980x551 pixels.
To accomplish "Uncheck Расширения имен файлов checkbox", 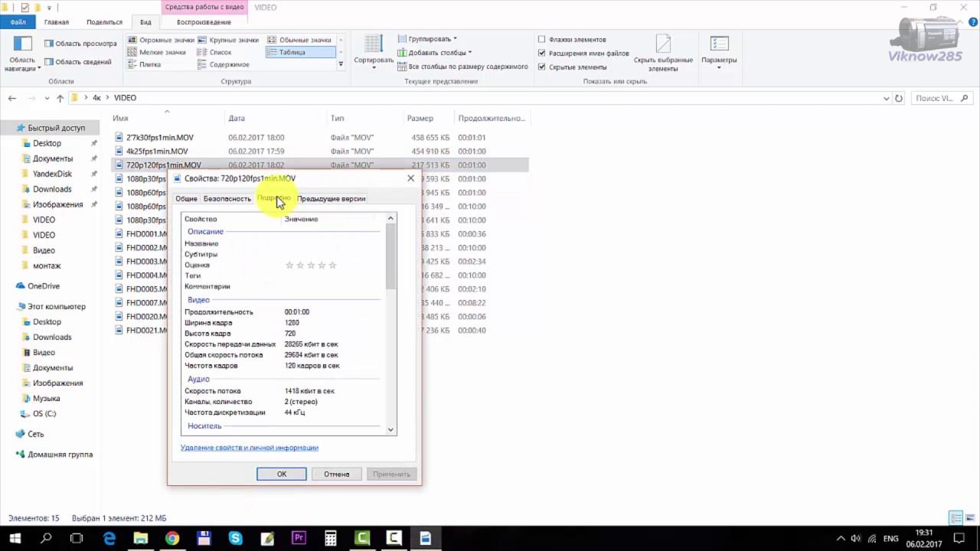I will [583, 54].
